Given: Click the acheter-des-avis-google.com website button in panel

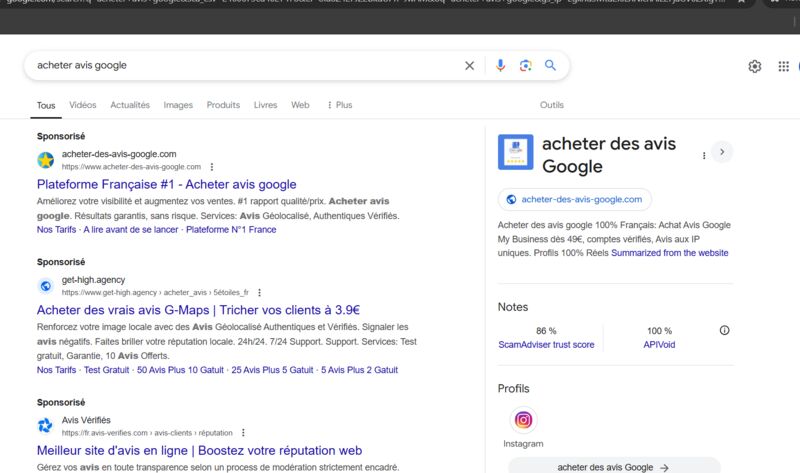Looking at the screenshot, I should (574, 200).
